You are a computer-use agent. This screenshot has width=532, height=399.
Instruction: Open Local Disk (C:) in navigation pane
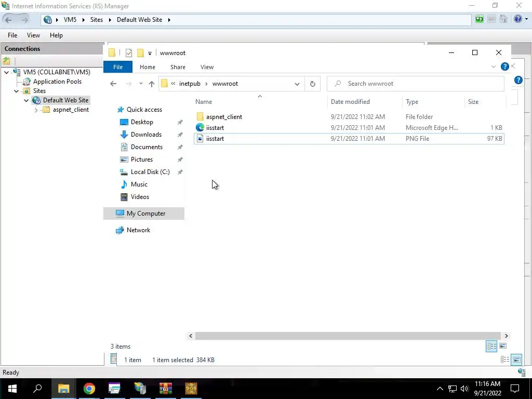point(150,172)
